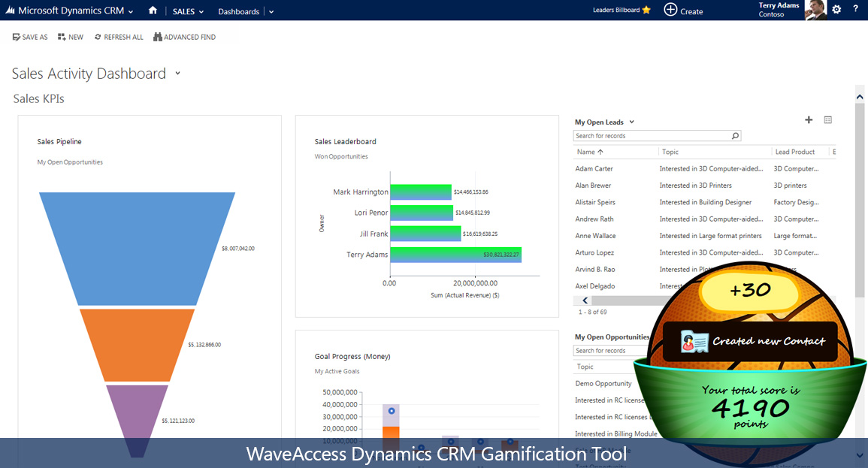Click Mark Harrington leaderboard bar

(421, 192)
